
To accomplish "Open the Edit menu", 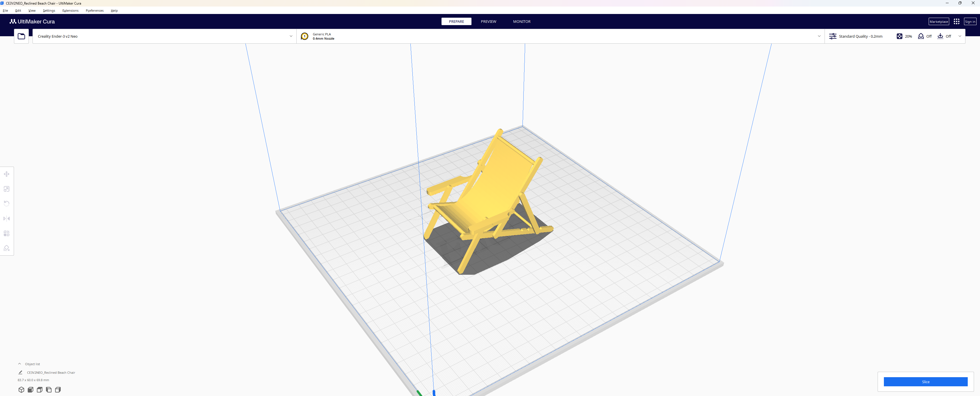I will tap(18, 11).
